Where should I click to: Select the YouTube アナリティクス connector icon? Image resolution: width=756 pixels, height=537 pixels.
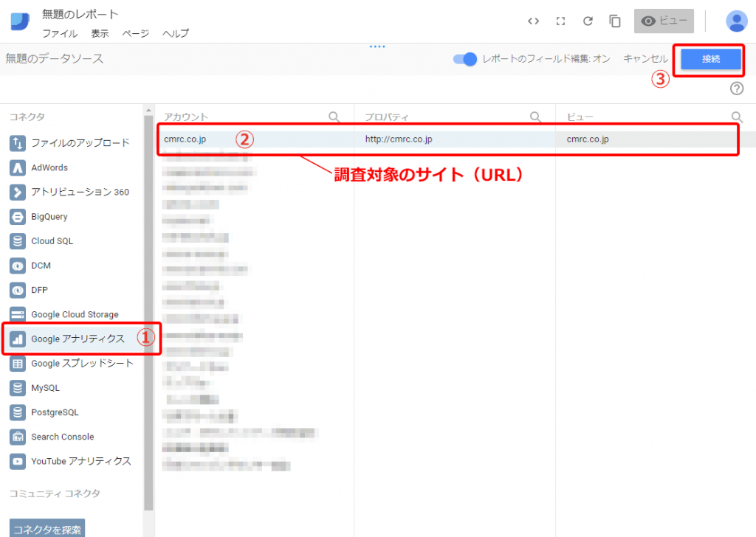18,461
